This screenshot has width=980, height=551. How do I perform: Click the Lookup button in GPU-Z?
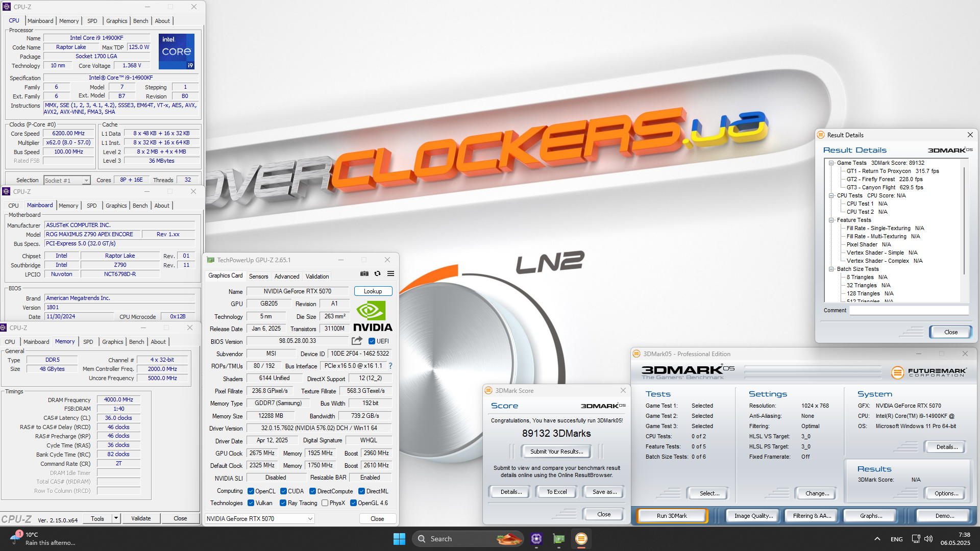373,291
